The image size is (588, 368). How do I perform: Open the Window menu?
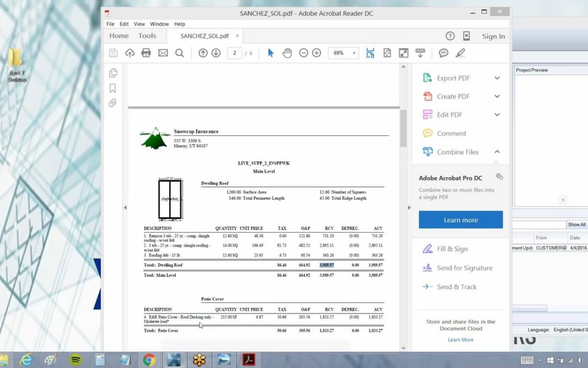(160, 24)
